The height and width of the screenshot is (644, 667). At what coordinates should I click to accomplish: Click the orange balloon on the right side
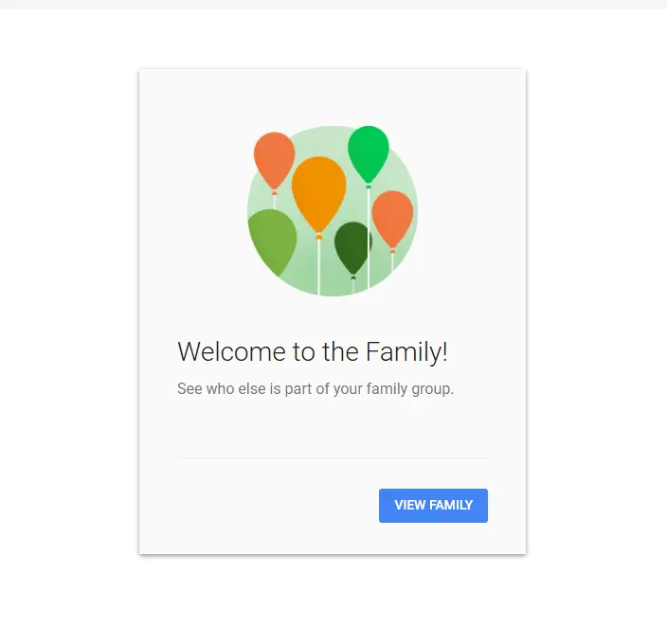pyautogui.click(x=392, y=219)
